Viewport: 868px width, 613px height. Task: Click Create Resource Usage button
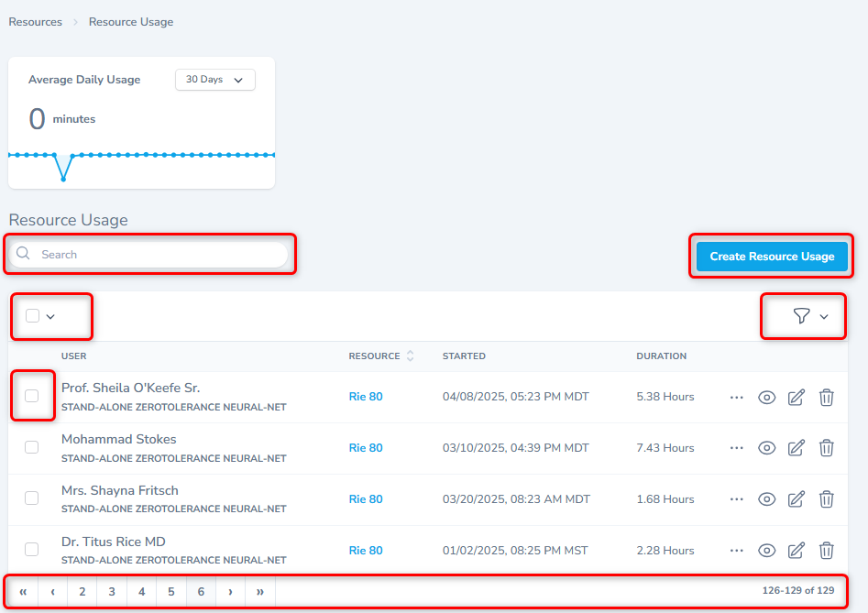click(x=772, y=257)
